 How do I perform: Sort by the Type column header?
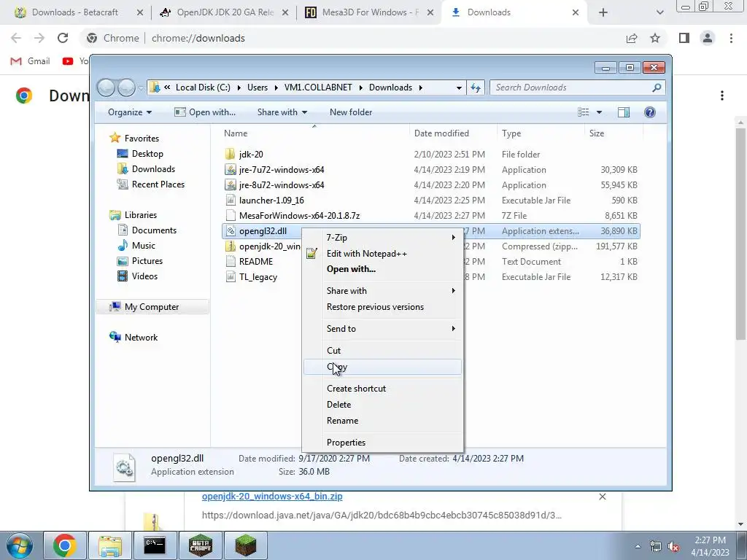(x=511, y=133)
